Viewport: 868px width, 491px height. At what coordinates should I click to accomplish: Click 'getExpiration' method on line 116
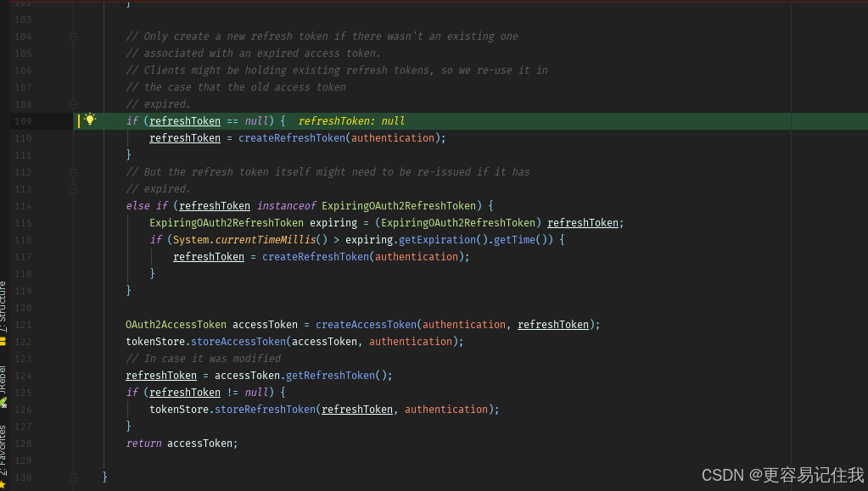[437, 240]
